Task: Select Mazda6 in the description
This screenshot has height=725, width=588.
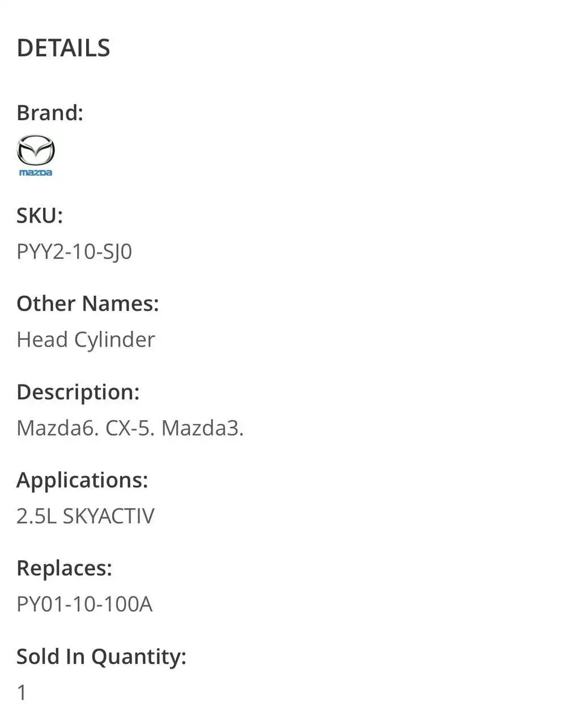Action: tap(57, 428)
